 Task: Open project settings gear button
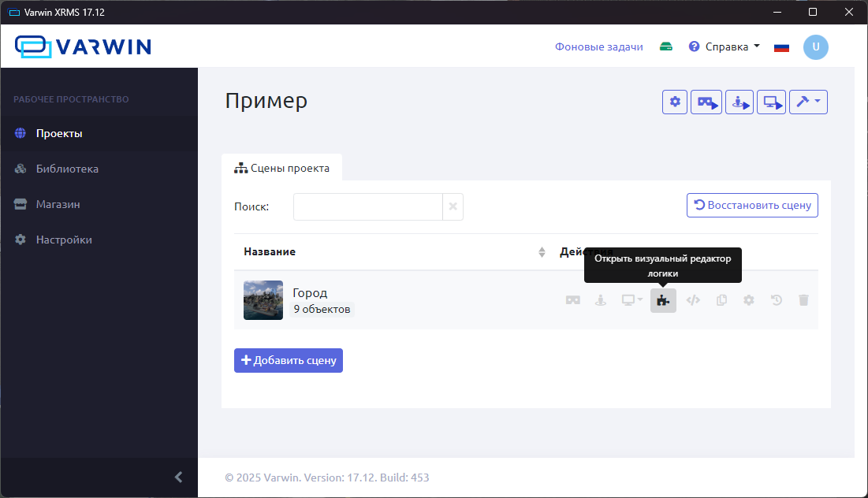click(675, 102)
